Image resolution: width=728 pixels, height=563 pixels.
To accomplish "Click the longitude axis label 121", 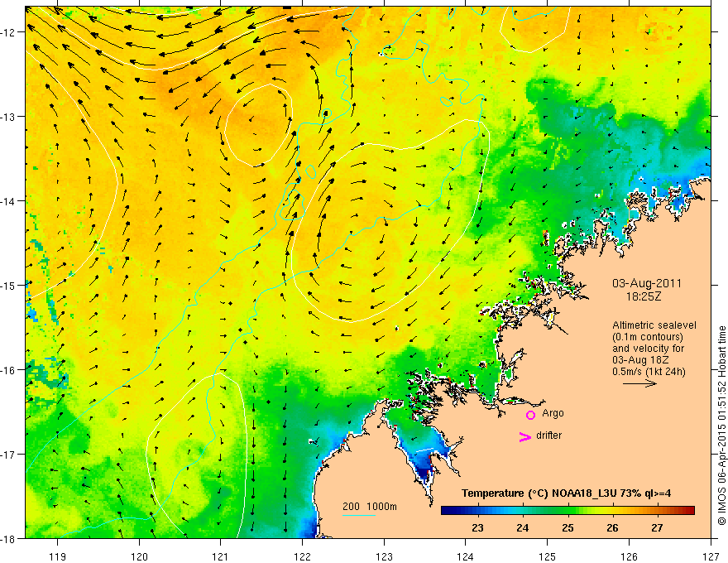I will coord(221,556).
